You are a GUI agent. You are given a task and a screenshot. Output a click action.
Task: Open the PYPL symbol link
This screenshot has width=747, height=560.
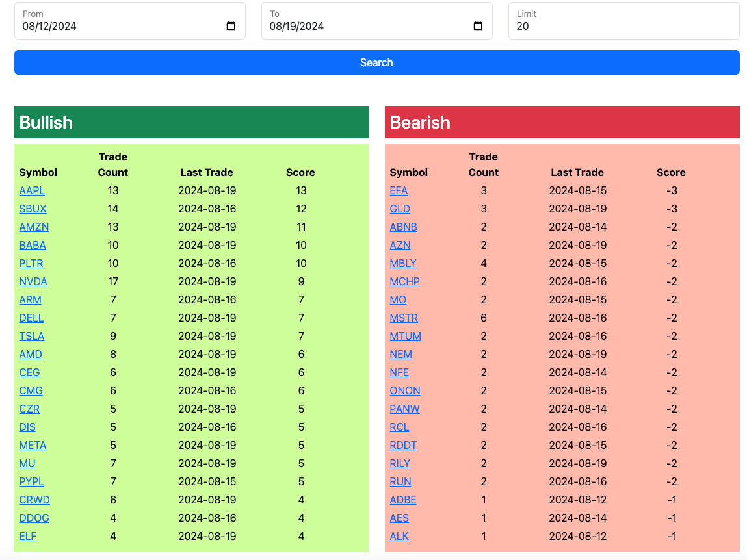coord(31,481)
